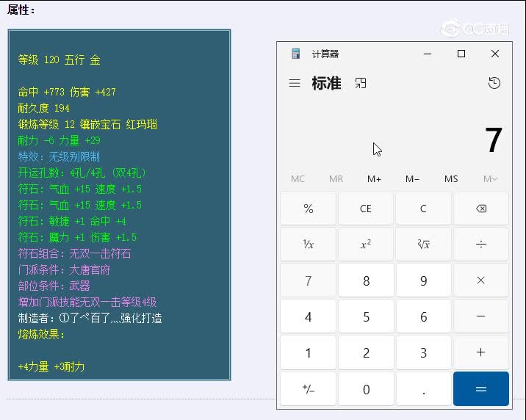The width and height of the screenshot is (526, 420).
Task: Click the MC memory clear button
Action: coord(298,179)
